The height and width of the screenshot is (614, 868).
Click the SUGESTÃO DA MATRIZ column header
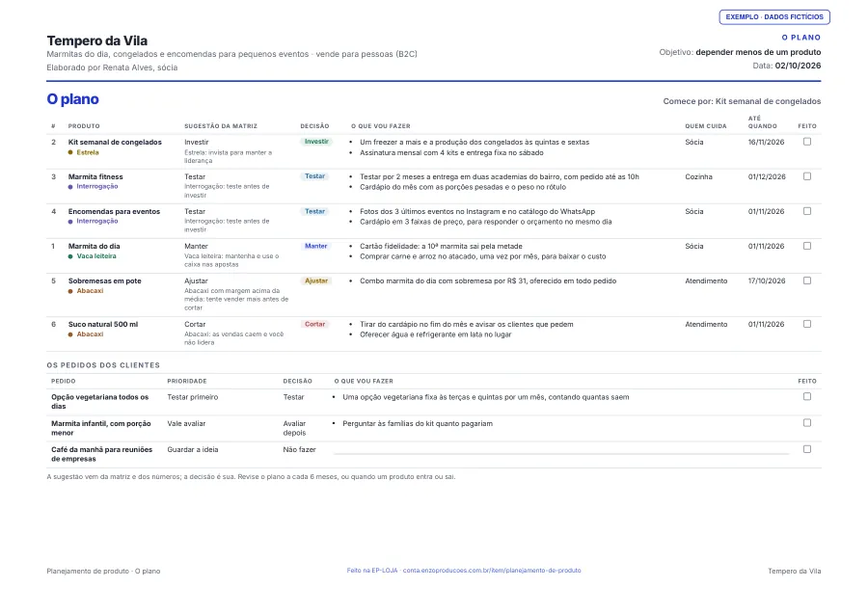click(x=221, y=126)
